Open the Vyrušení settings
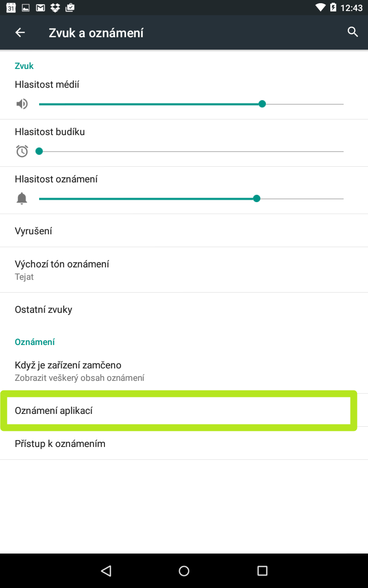This screenshot has width=368, height=588. (x=184, y=231)
